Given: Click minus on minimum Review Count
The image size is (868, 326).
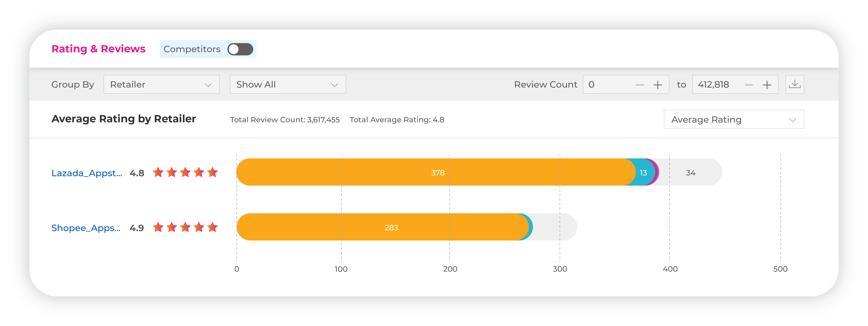Looking at the screenshot, I should pos(640,85).
